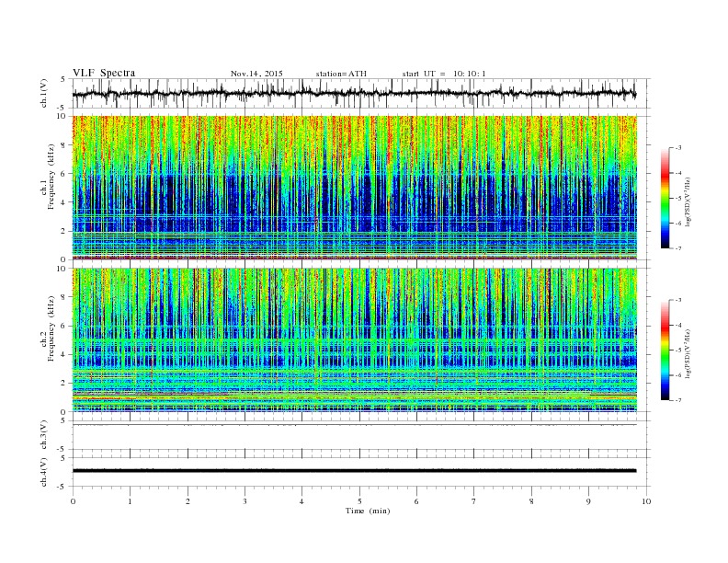
Task: Click the ch.2 spectrogram "4" kHz tick label
Action: point(63,355)
